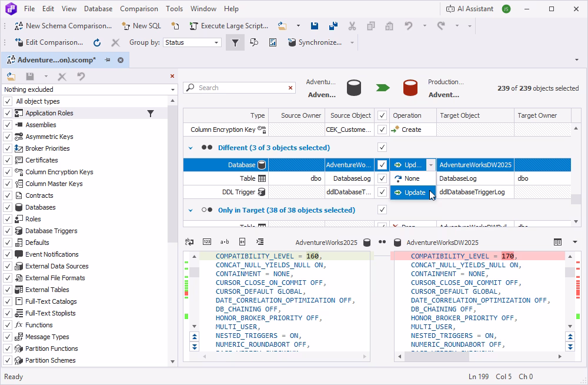This screenshot has width=588, height=385.
Task: Click the Cut scissors icon
Action: point(352,26)
